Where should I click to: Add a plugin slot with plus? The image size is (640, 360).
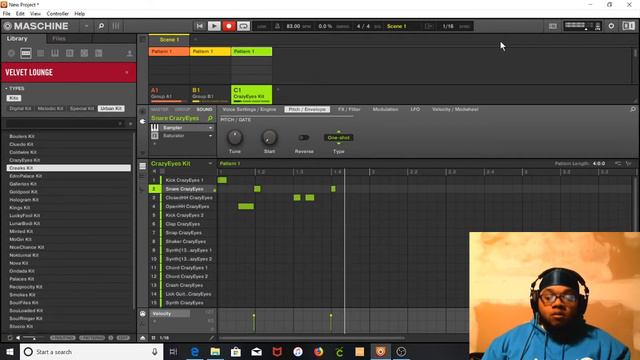155,144
